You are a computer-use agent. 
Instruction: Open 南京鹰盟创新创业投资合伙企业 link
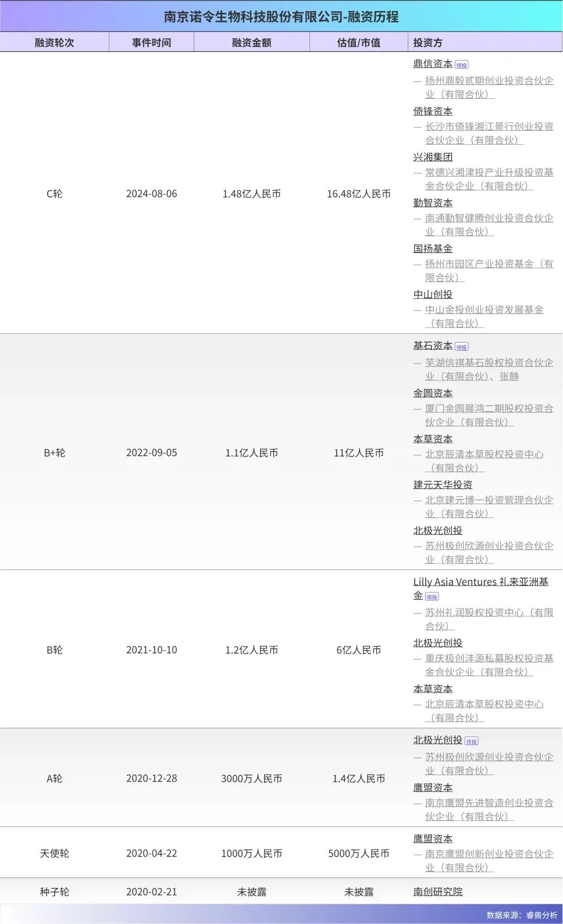[x=489, y=861]
